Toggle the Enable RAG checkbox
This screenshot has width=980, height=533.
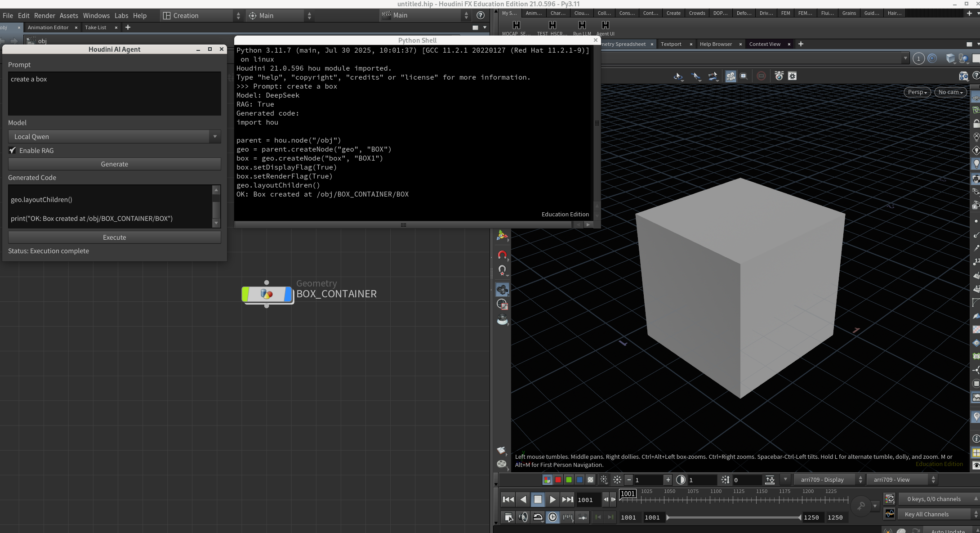[x=13, y=151]
